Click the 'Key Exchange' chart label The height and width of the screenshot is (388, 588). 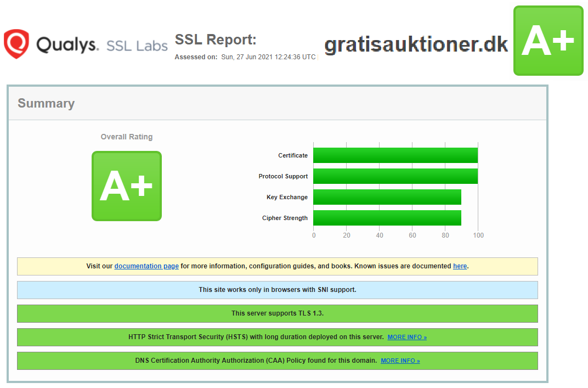[x=287, y=197]
